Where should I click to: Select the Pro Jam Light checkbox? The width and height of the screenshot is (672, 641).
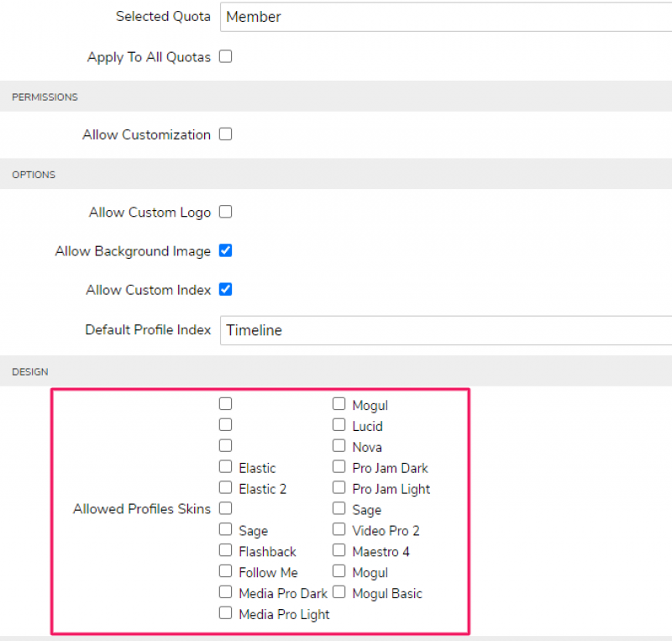click(x=339, y=488)
